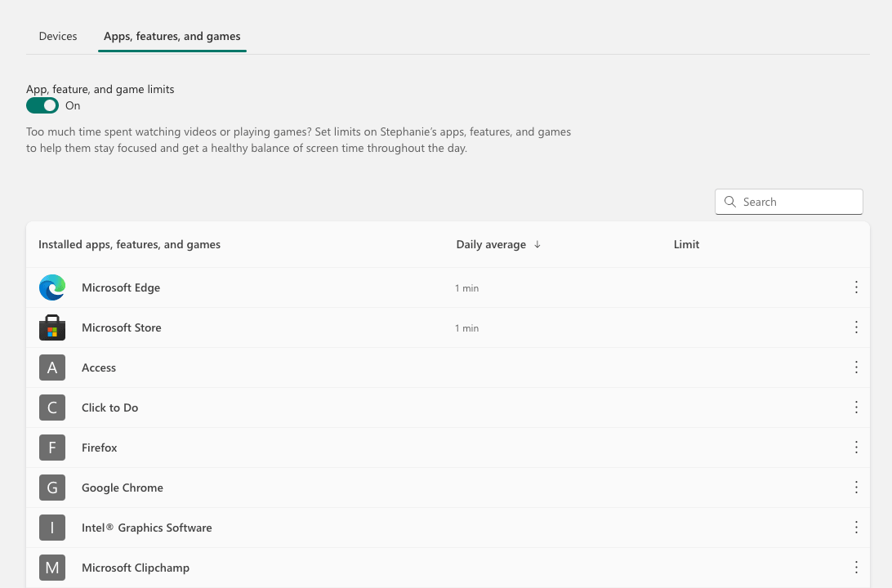Select the Click to Do app name
The width and height of the screenshot is (892, 588).
tap(109, 408)
